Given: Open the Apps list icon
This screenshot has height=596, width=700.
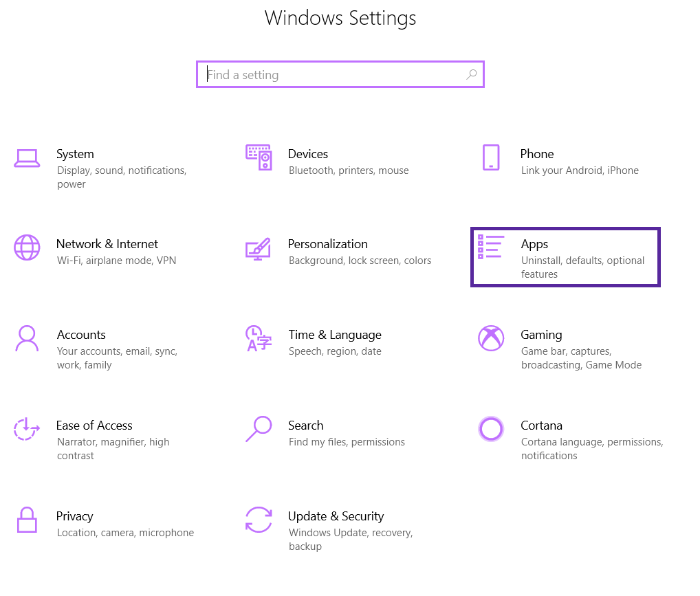Looking at the screenshot, I should [x=491, y=247].
